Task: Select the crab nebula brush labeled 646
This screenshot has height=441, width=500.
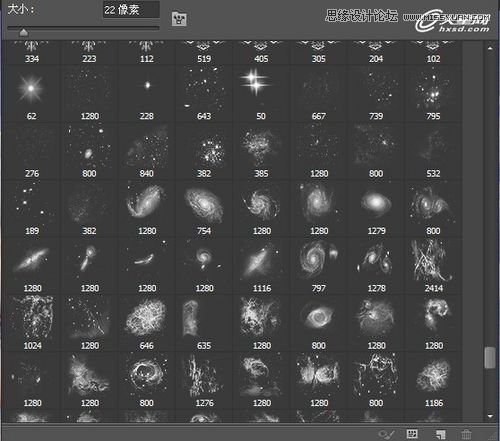Action: click(147, 323)
